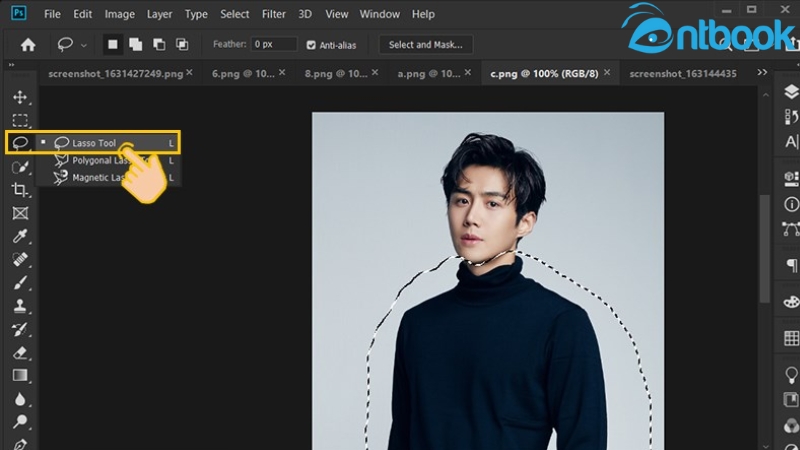Open the Layers panel icon
The width and height of the screenshot is (800, 450).
point(791,92)
